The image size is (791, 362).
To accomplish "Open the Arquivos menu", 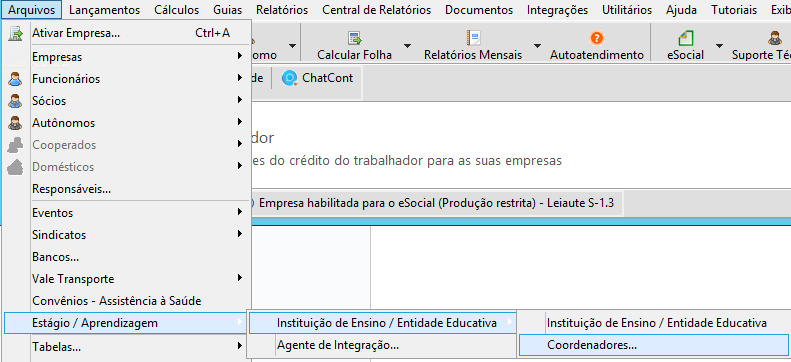I will [31, 10].
